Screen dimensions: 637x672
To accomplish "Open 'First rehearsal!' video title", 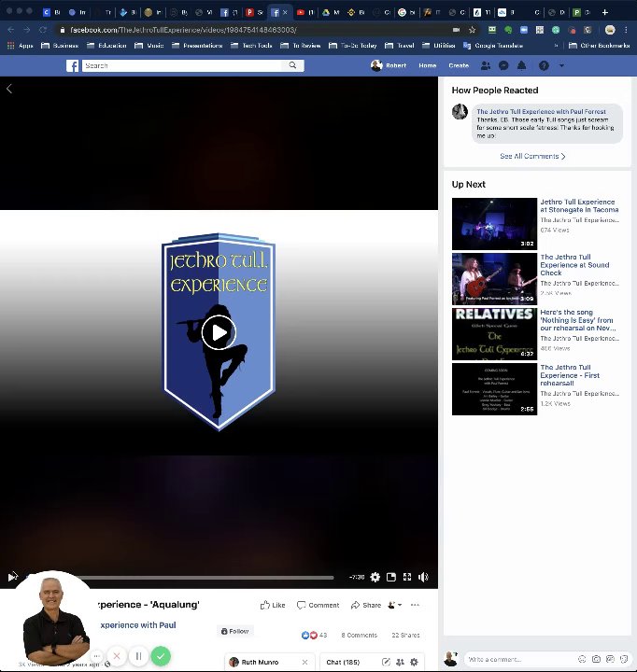I will 570,375.
